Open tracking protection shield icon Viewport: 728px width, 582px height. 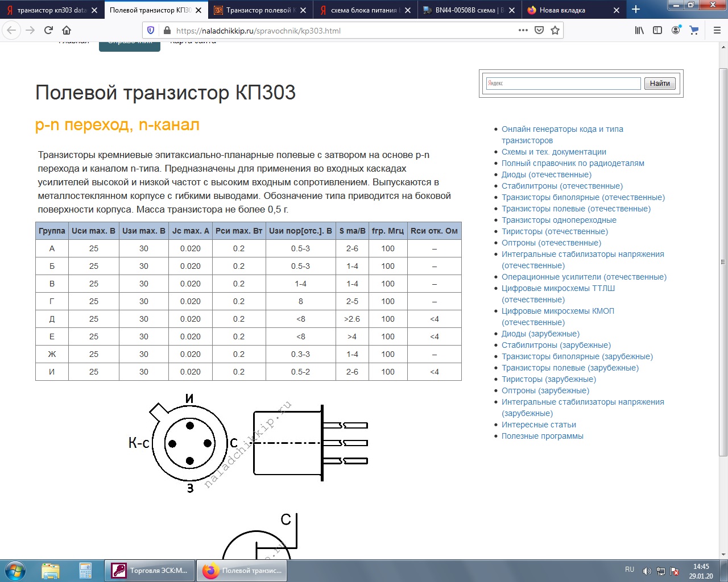pyautogui.click(x=151, y=31)
